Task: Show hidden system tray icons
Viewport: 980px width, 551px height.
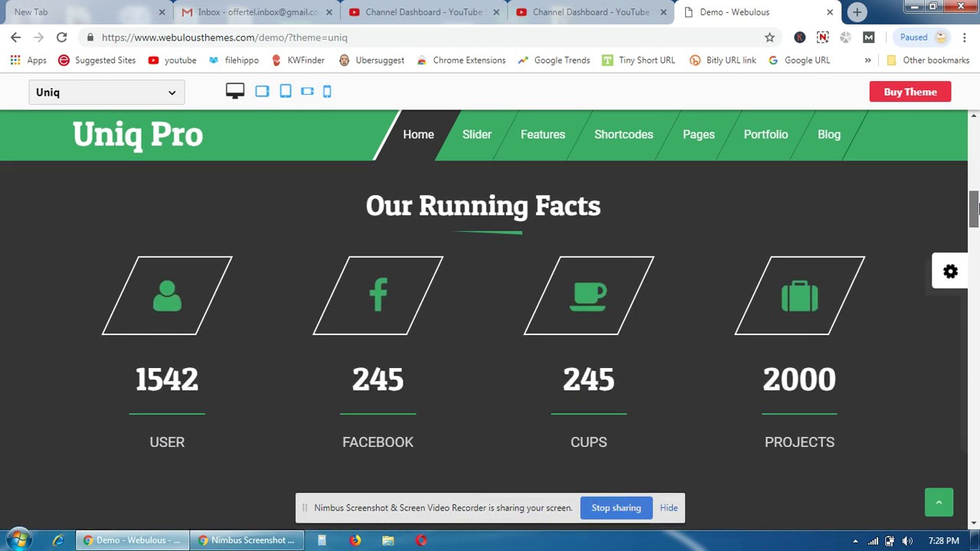Action: [x=855, y=541]
